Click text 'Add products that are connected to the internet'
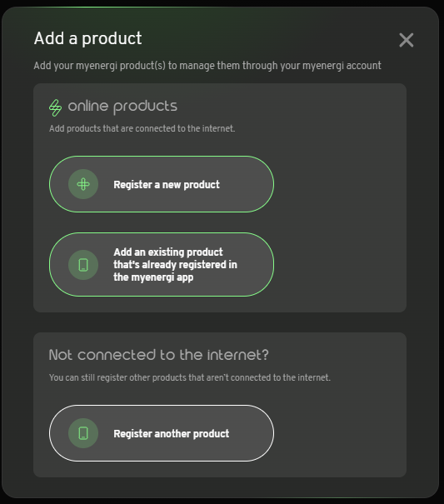 pos(142,128)
